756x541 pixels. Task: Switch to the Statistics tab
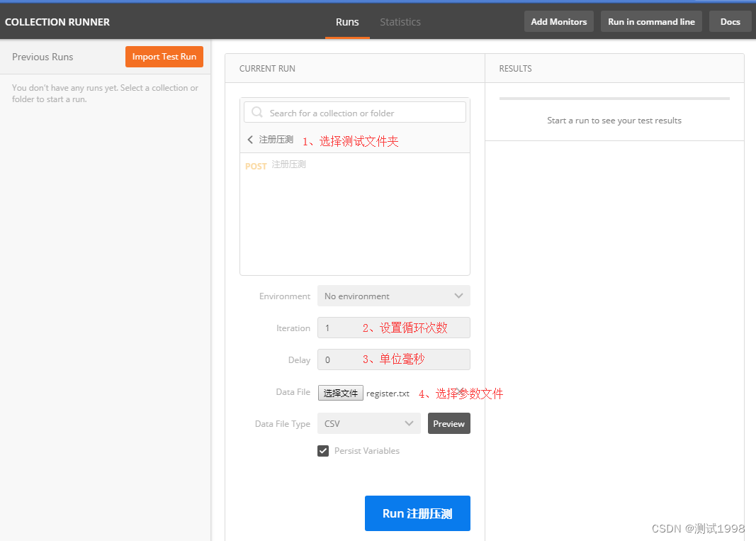400,22
